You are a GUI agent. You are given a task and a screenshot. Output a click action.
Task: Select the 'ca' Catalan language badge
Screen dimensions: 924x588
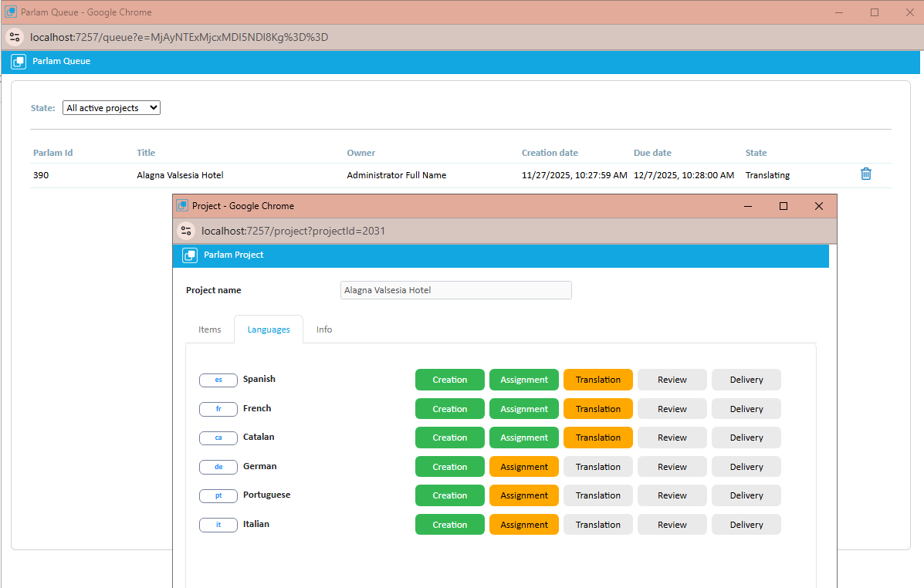[218, 438]
